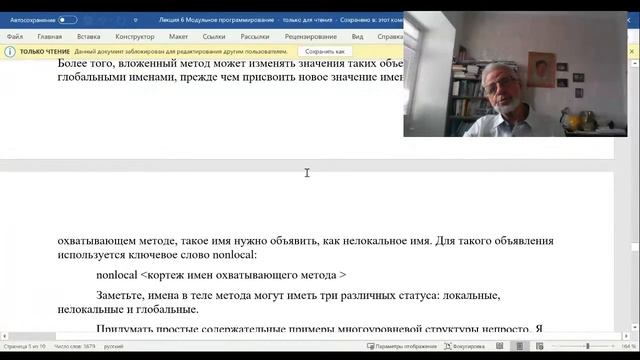The width and height of the screenshot is (640, 360).
Task: Select the Print Layout view icon
Action: [520, 346]
